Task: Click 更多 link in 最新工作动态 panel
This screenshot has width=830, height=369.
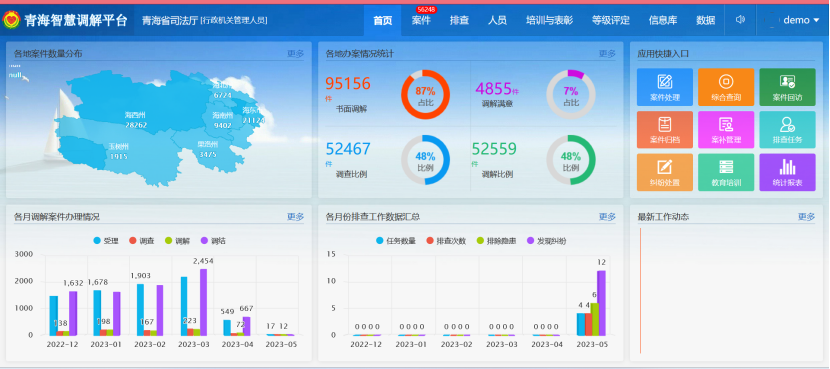Action: point(806,217)
